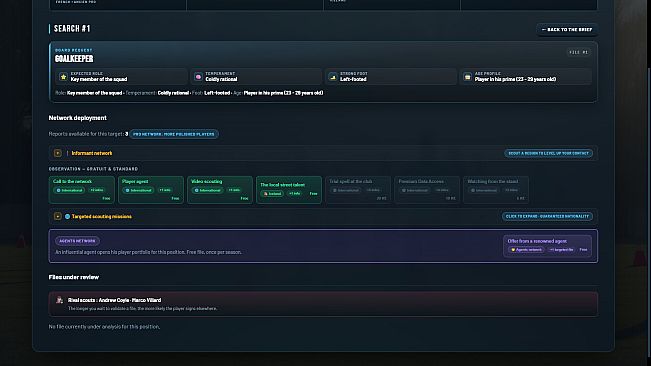Select the Player agent observation card
651x366 pixels.
pyautogui.click(x=151, y=190)
